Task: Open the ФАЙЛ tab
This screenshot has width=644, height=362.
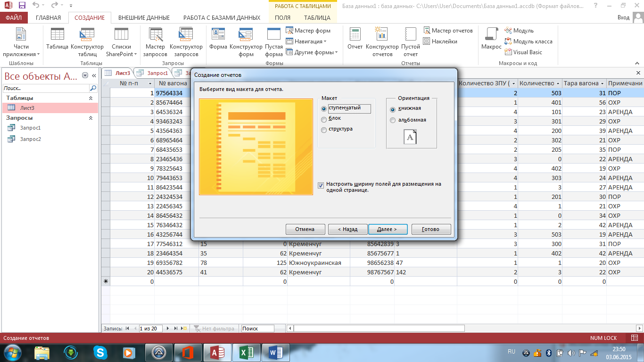Action: (x=14, y=18)
